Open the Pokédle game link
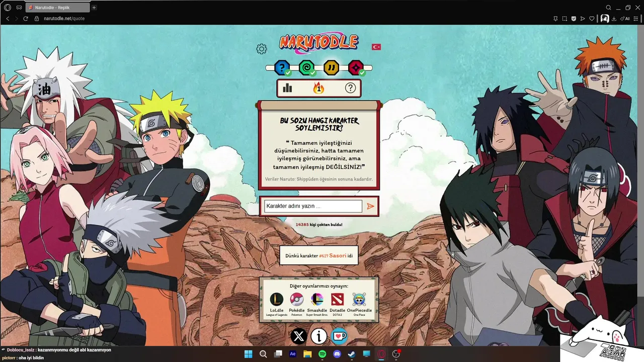This screenshot has height=362, width=644. 297,304
